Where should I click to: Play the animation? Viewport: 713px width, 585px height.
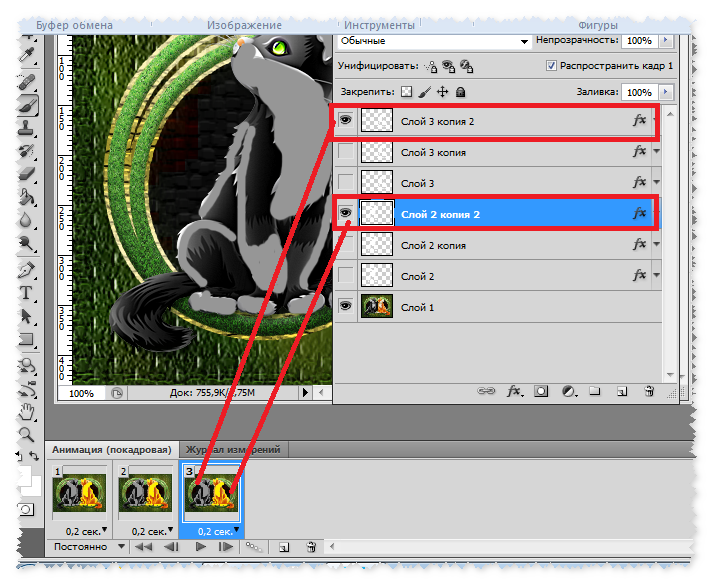click(x=201, y=547)
